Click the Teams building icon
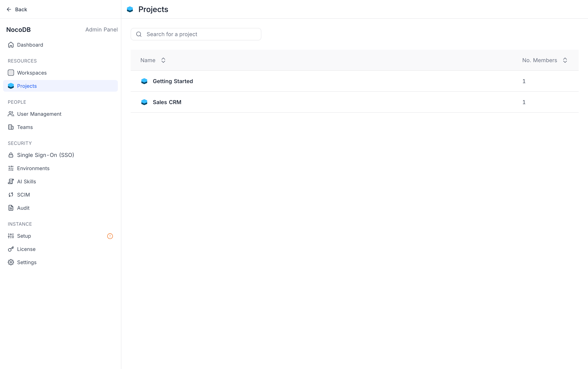Image resolution: width=588 pixels, height=369 pixels. coord(11,127)
